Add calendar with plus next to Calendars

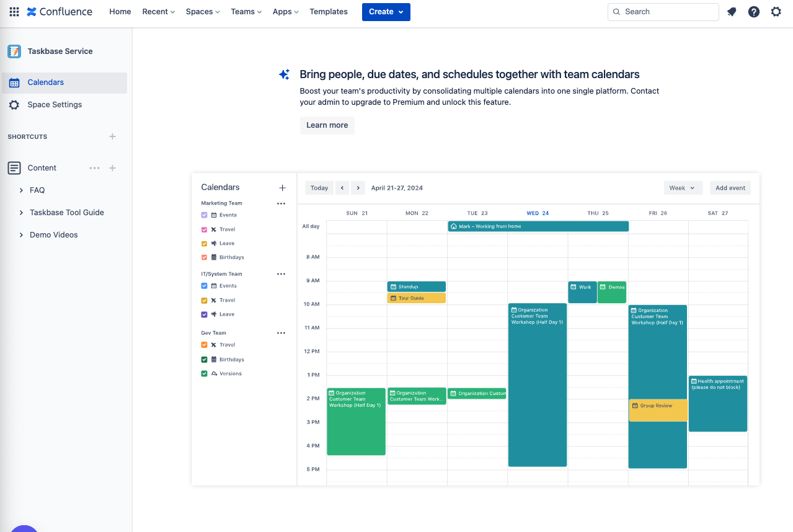[x=283, y=187]
